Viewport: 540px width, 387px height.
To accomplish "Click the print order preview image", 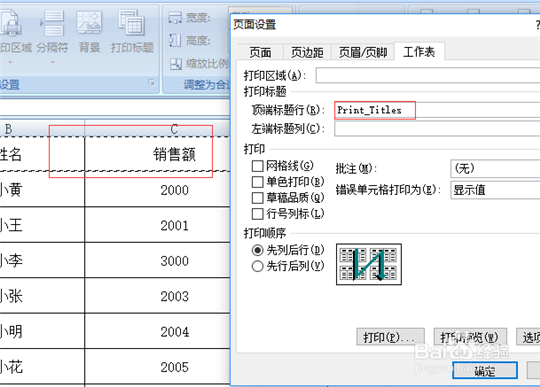I will click(369, 264).
